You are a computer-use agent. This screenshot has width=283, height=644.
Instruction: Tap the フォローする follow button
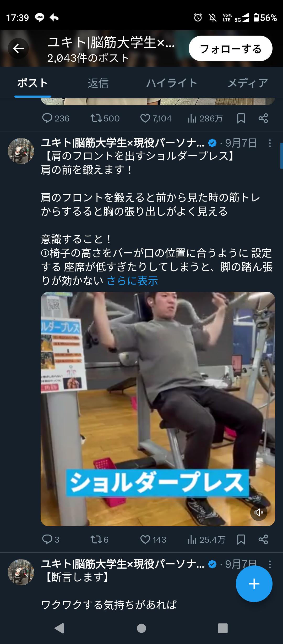click(231, 49)
